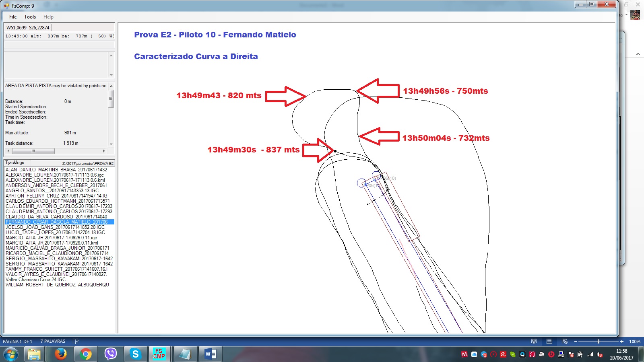Select ALAN_DANILO_MARTINS_BRAGA tracklog entry
Screen dimensions: 644x362
pyautogui.click(x=56, y=170)
